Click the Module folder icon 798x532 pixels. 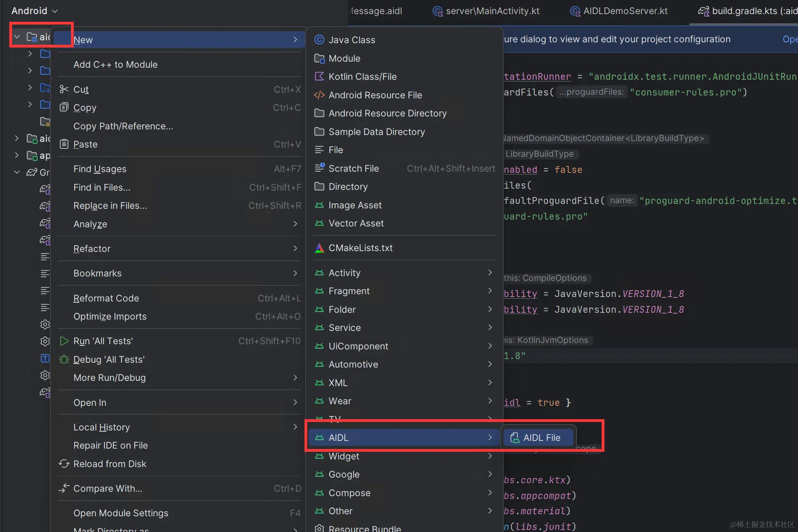point(319,58)
